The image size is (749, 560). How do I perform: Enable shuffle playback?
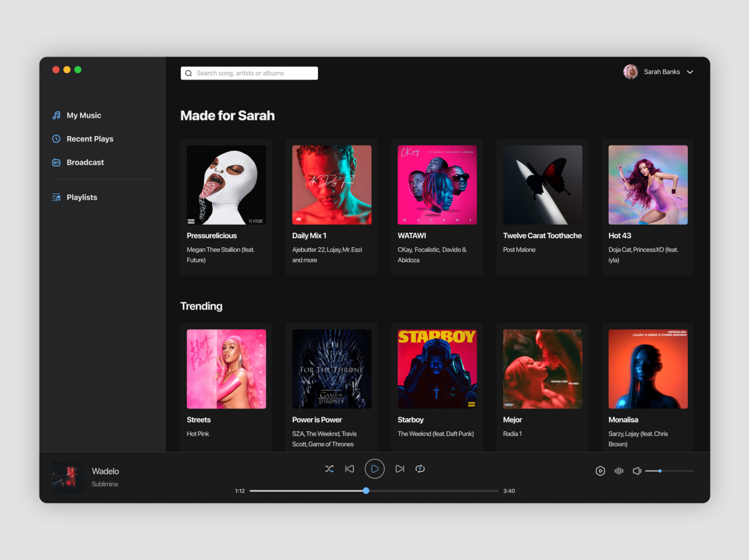click(x=330, y=469)
